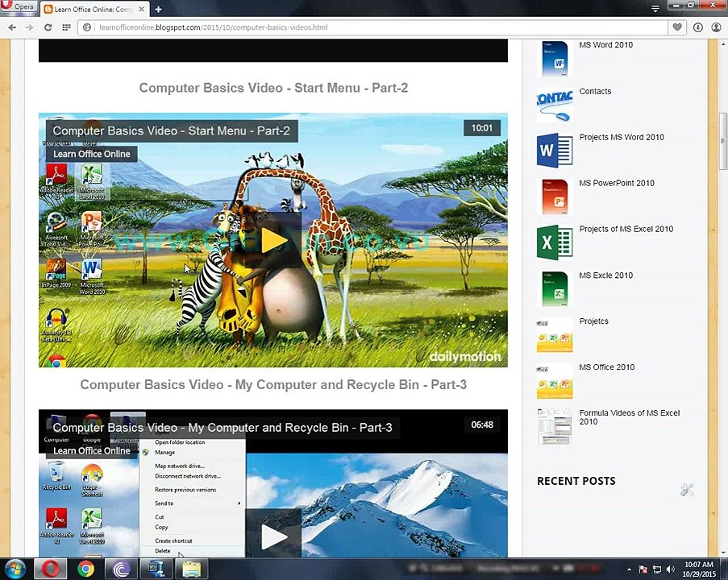728x580 pixels.
Task: Click the taskbar volume speaker icon
Action: [x=670, y=569]
